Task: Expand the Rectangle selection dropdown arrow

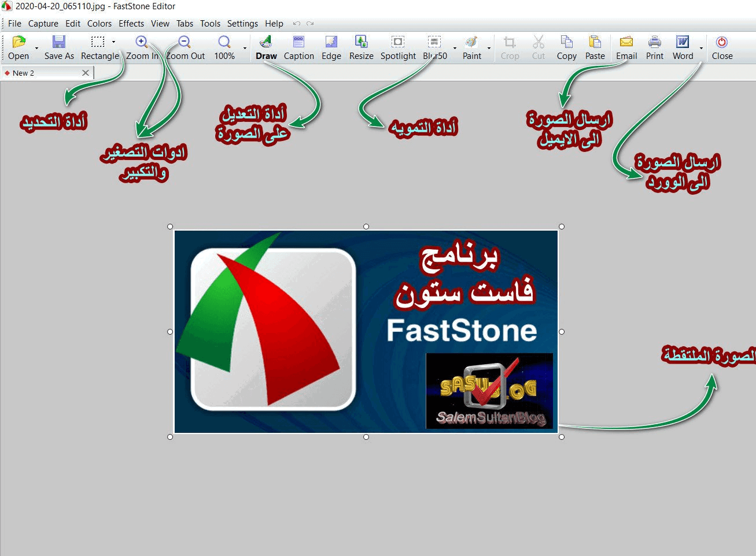Action: [113, 42]
